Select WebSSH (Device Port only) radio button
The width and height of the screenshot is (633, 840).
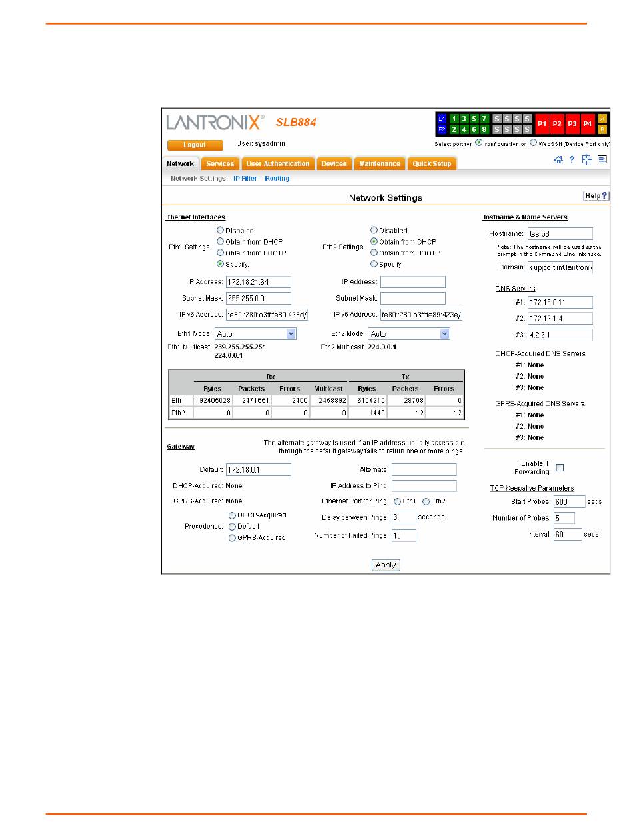[x=533, y=143]
